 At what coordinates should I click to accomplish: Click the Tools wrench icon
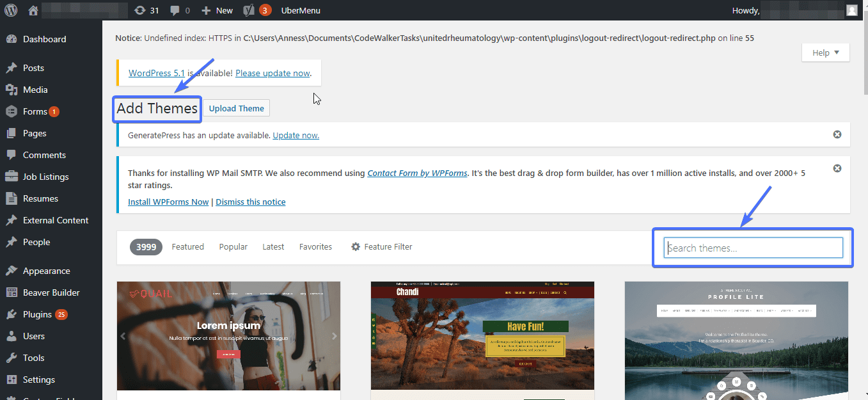[x=12, y=358]
